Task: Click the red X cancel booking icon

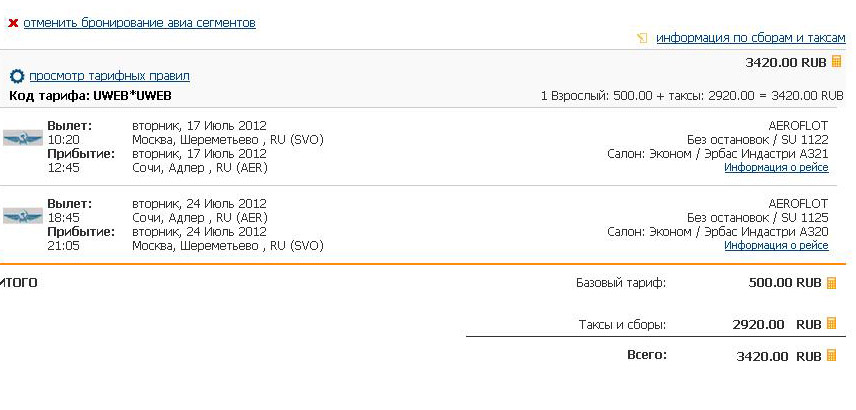Action: coord(14,23)
